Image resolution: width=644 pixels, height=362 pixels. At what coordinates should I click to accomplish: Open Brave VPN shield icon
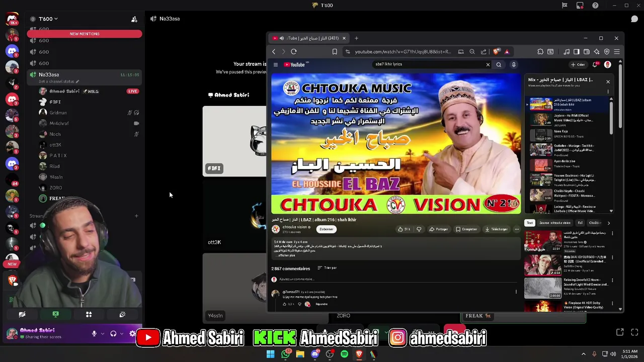coord(607,51)
